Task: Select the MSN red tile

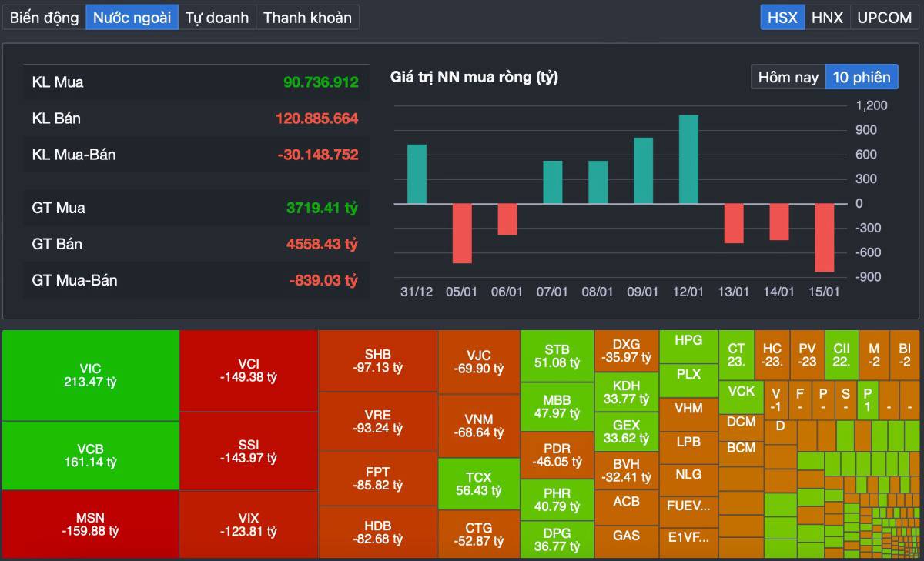Action: 90,524
